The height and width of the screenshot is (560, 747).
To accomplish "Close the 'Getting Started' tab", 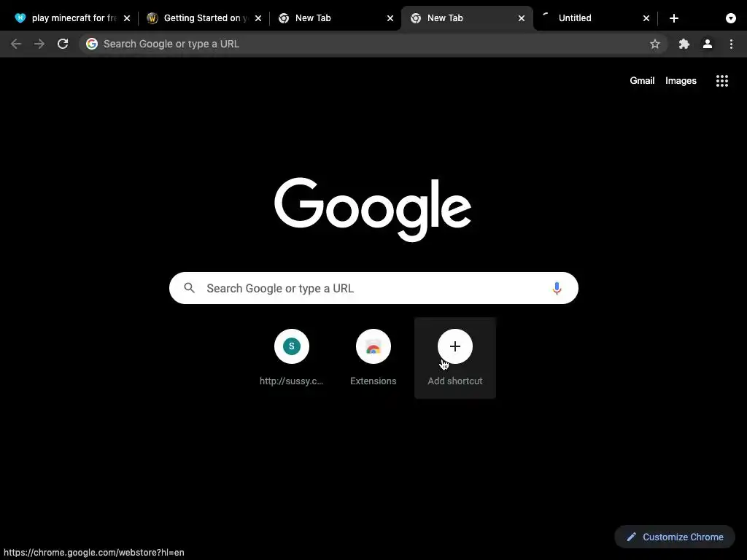I will (258, 18).
